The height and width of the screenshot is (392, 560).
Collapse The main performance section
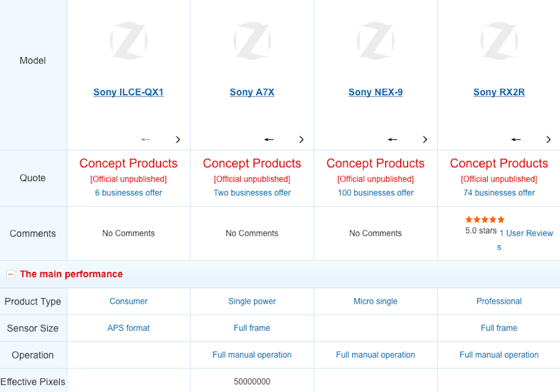[11, 274]
